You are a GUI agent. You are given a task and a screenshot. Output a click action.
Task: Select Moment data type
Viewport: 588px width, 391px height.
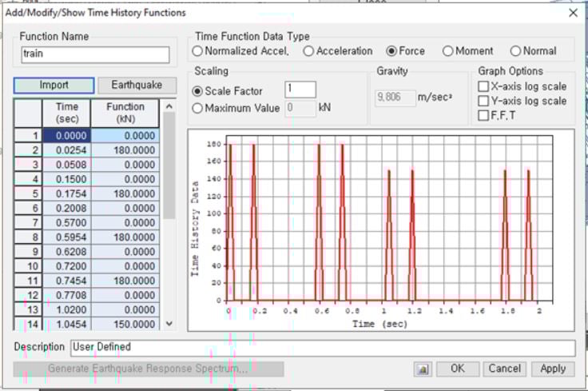coord(467,51)
